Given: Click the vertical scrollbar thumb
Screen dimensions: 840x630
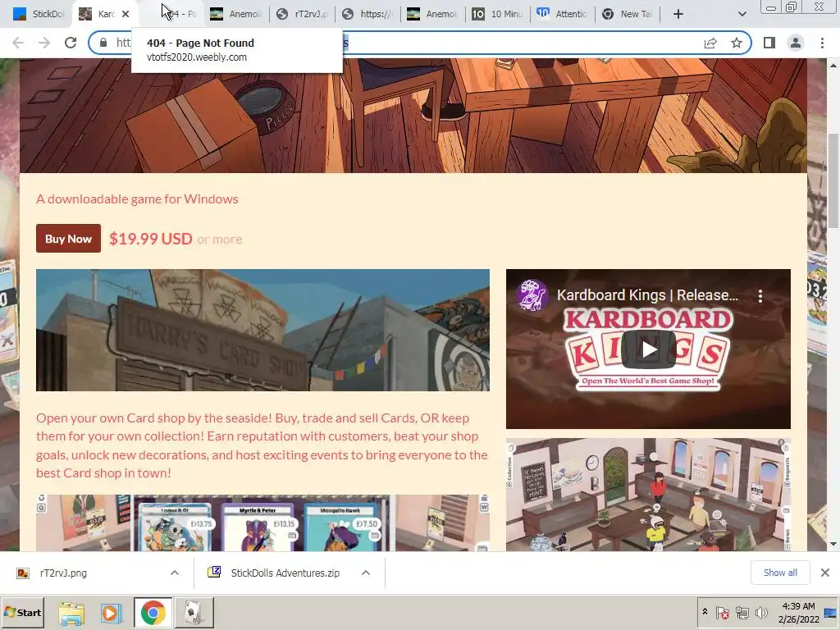Looking at the screenshot, I should point(833,181).
